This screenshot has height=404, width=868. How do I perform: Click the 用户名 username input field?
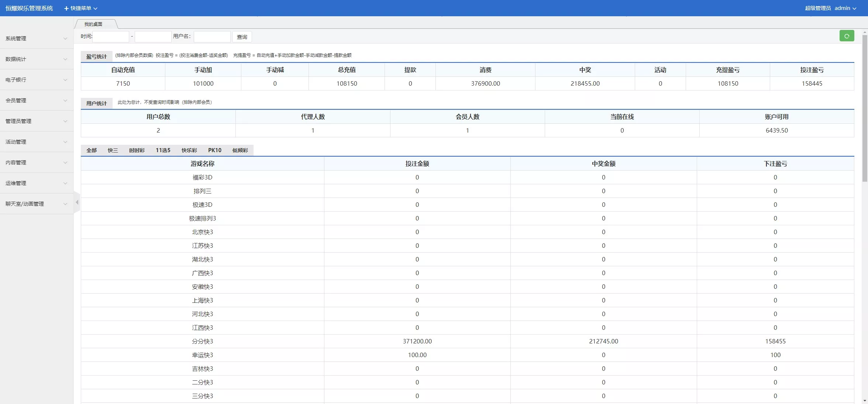[211, 37]
